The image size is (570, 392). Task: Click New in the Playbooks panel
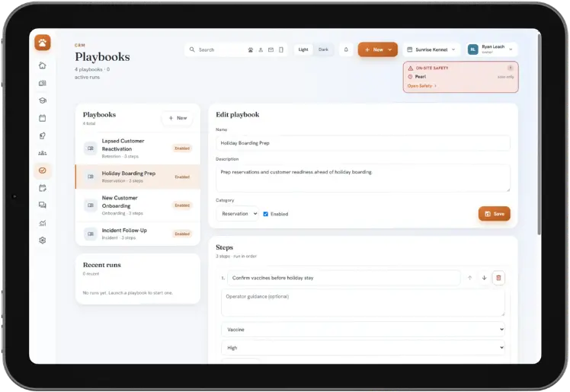177,118
